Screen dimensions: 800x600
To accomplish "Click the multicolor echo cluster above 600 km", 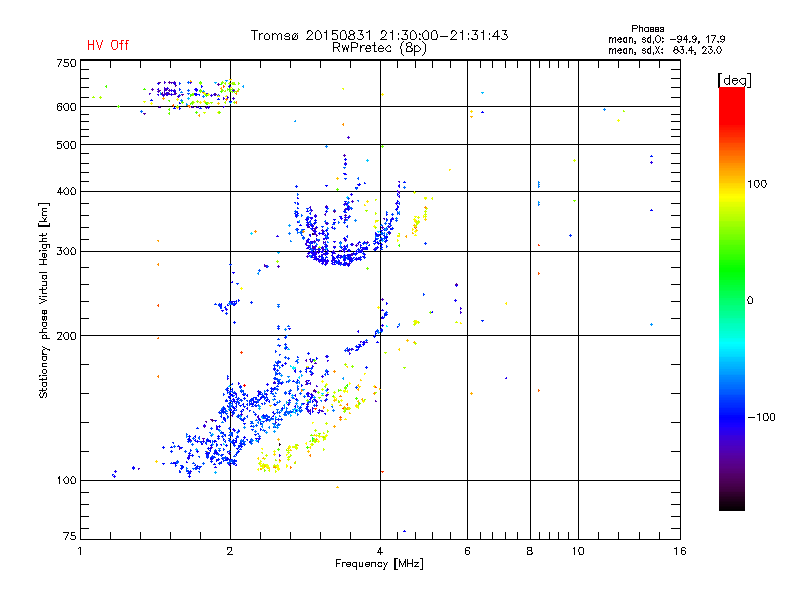I will click(194, 97).
